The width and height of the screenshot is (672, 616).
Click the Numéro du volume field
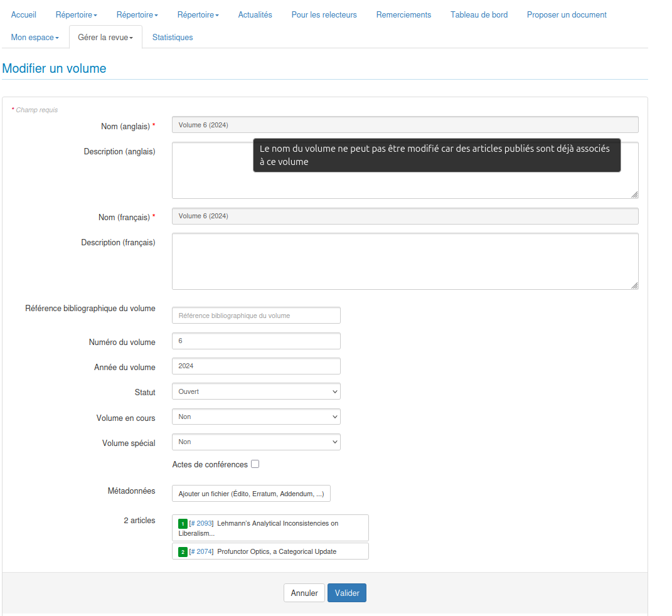256,341
